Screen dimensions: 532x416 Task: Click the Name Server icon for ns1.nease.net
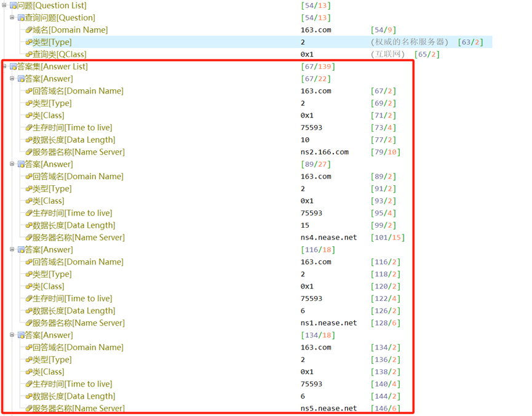pos(29,323)
